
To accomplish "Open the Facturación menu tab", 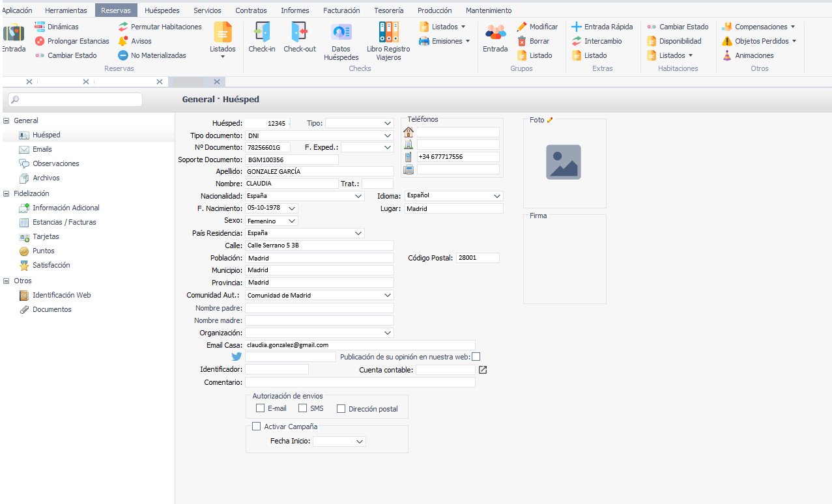I will click(x=341, y=10).
